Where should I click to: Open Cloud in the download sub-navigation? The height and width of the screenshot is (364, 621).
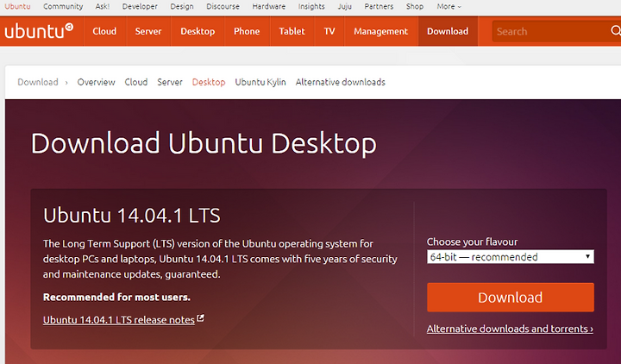tap(136, 82)
